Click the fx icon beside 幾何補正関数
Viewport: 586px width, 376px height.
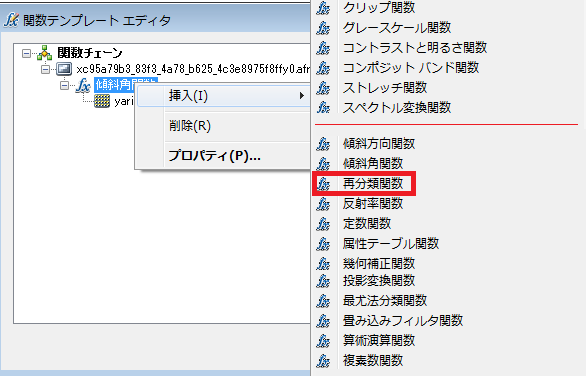323,263
